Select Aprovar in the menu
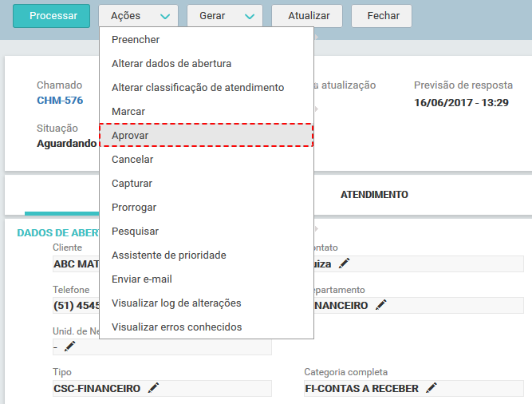Screen dimensions: 532x404 (207, 135)
